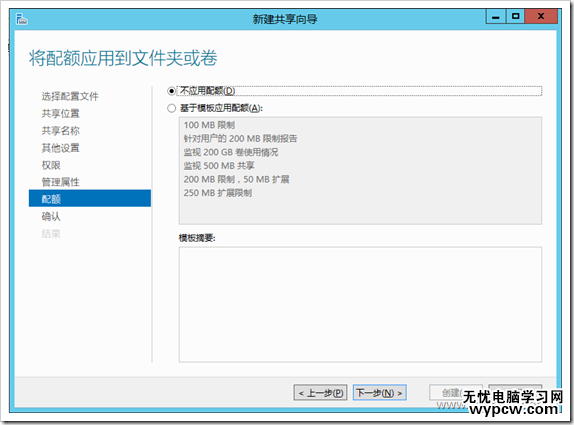Select the highlighted 配额 step
Viewport: 574px width, 425px height.
[90, 198]
